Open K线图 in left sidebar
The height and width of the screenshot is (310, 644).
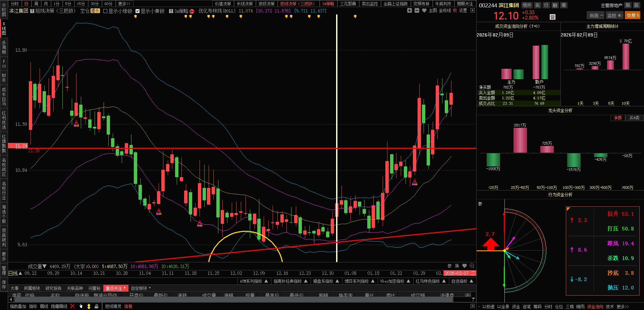[x=4, y=29]
